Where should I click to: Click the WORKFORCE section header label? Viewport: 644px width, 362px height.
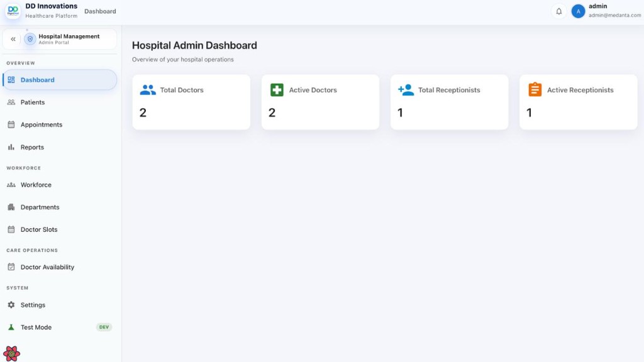[23, 168]
